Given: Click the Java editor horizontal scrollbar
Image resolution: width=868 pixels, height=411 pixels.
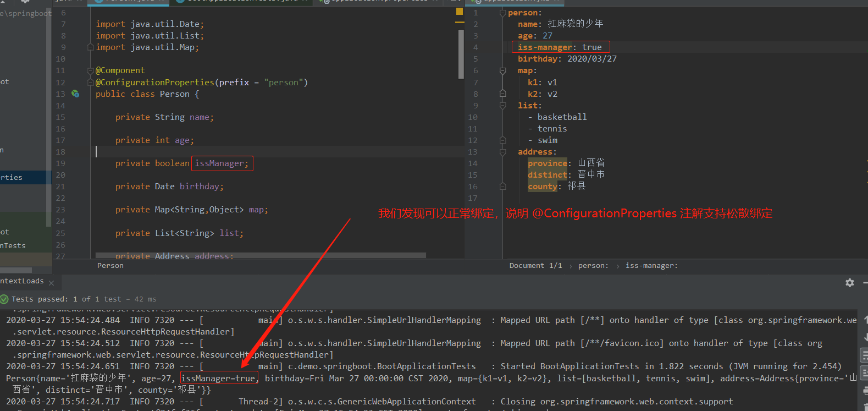Looking at the screenshot, I should pos(261,255).
